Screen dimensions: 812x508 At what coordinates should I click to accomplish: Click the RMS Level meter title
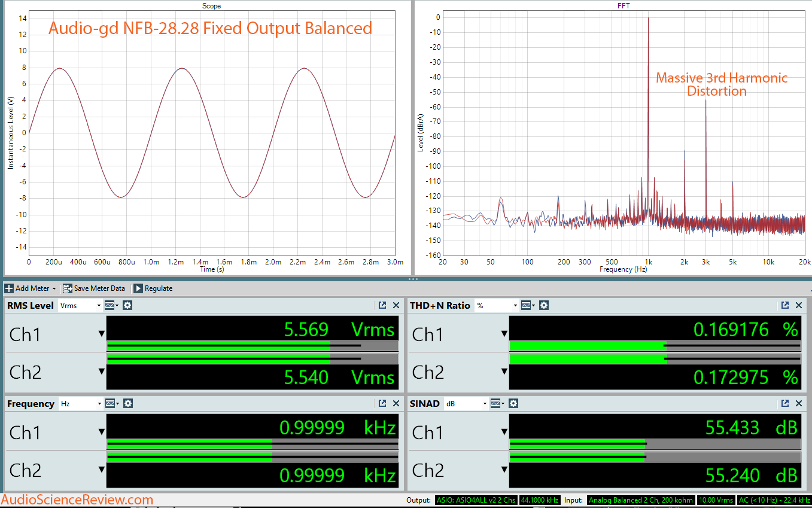coord(30,305)
